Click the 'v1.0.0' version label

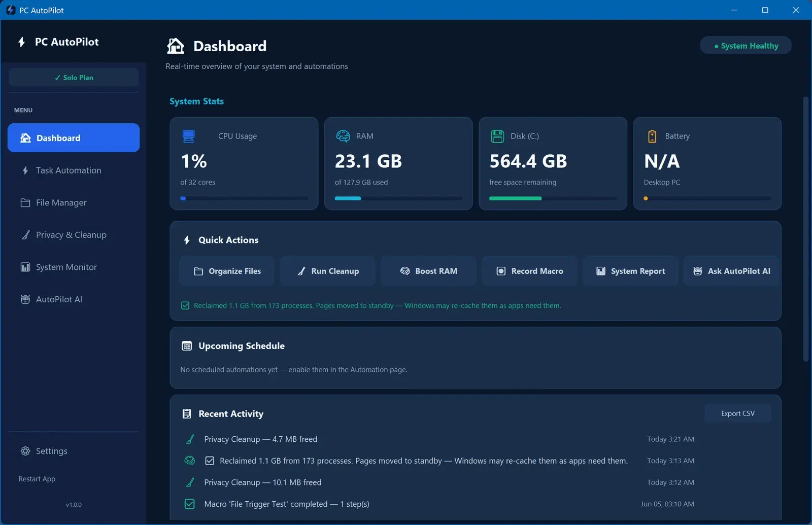click(x=74, y=505)
